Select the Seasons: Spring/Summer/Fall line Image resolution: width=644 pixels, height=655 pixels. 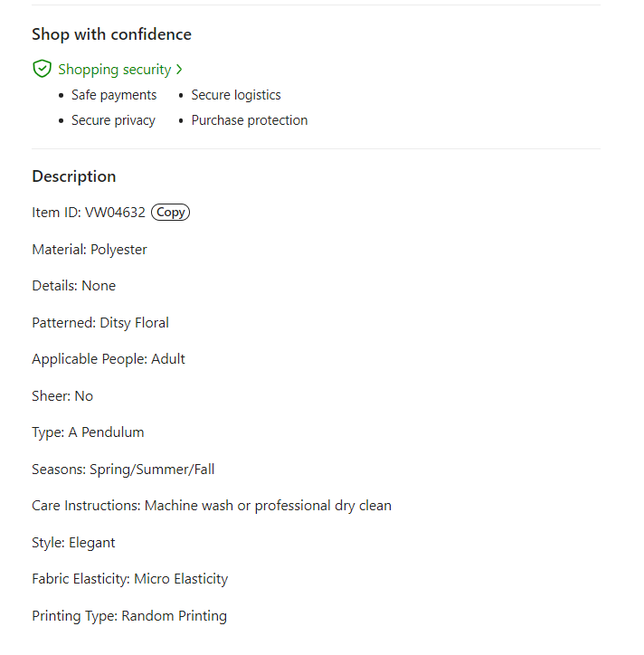123,470
